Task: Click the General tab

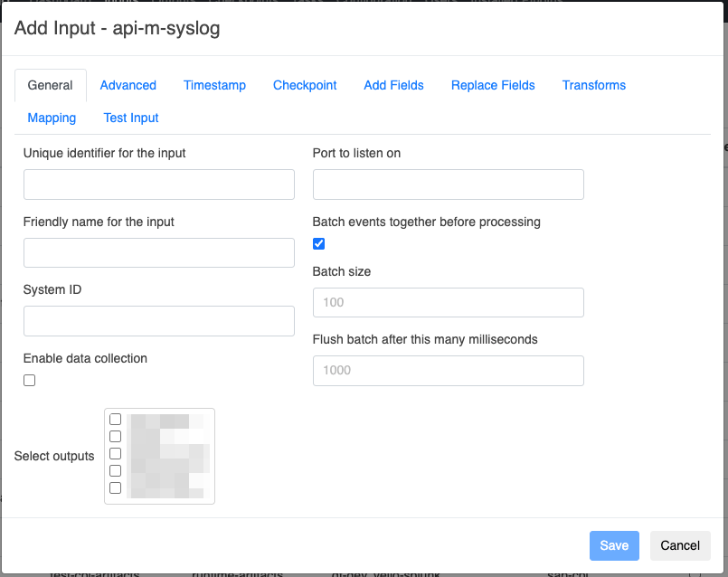Action: [x=51, y=85]
